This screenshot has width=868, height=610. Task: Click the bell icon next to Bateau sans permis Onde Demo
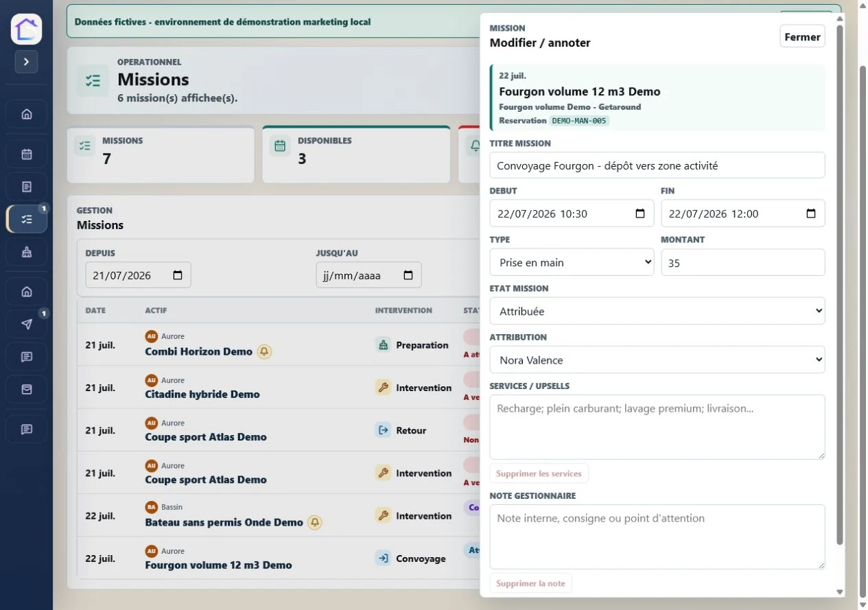(x=314, y=522)
